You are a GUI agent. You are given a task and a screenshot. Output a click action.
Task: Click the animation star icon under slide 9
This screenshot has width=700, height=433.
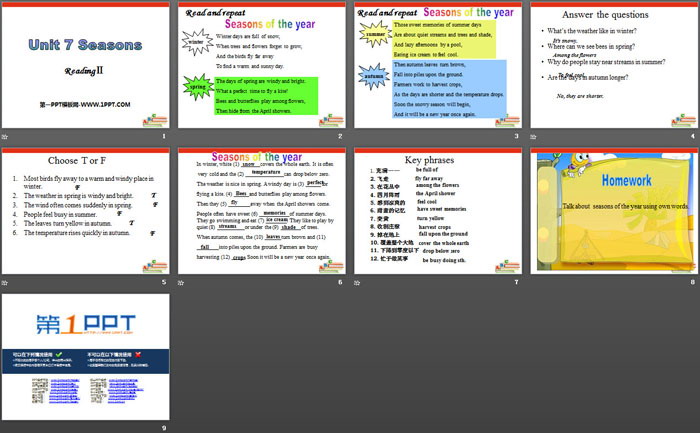click(6, 428)
